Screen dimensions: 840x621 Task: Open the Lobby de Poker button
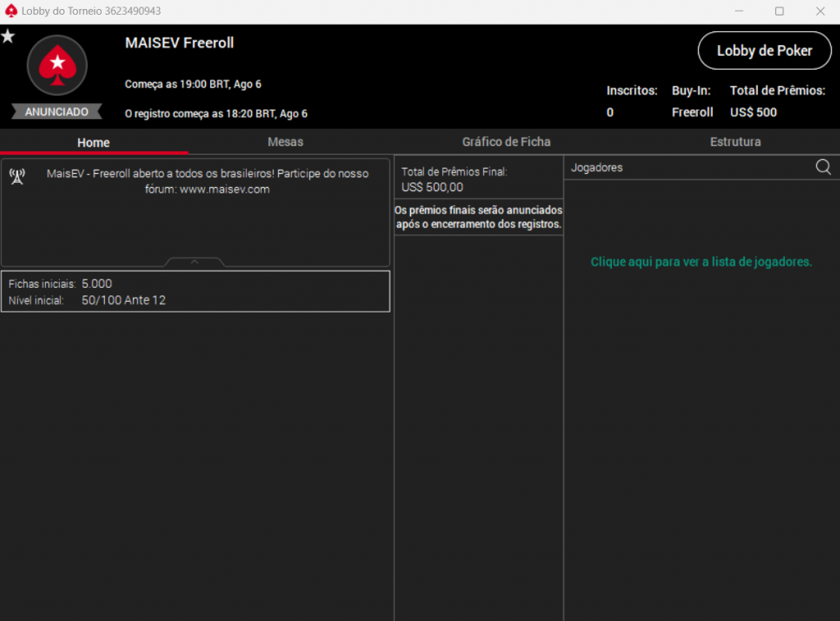765,50
